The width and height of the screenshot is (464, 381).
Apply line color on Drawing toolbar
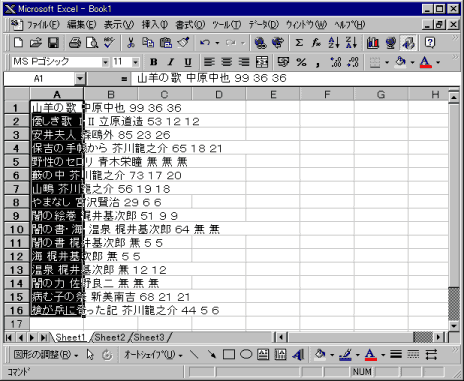(x=345, y=355)
